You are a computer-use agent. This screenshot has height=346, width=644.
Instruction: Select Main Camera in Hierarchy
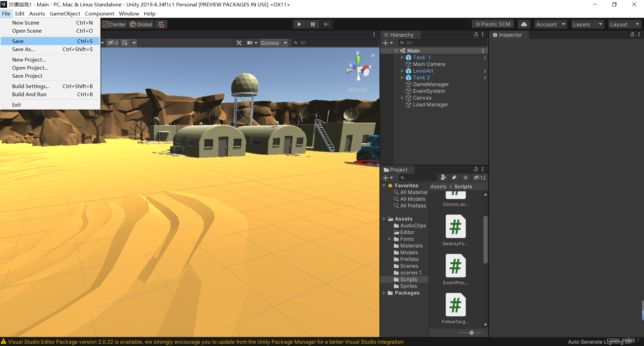tap(429, 64)
